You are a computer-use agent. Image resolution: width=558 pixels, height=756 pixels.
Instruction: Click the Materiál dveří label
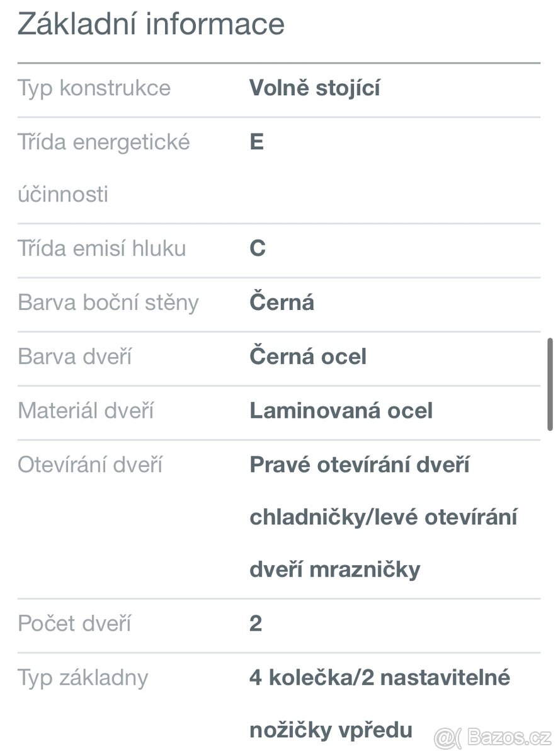[86, 411]
